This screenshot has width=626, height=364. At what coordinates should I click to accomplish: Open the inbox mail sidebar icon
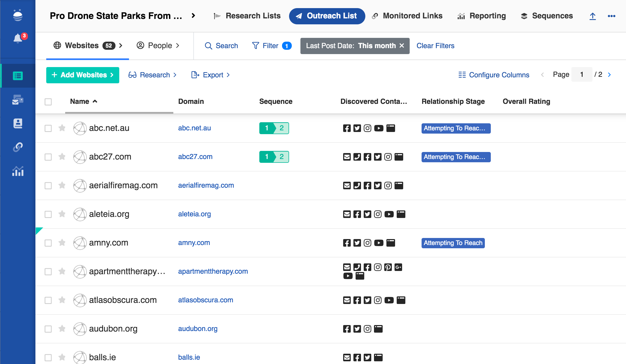coord(18,100)
